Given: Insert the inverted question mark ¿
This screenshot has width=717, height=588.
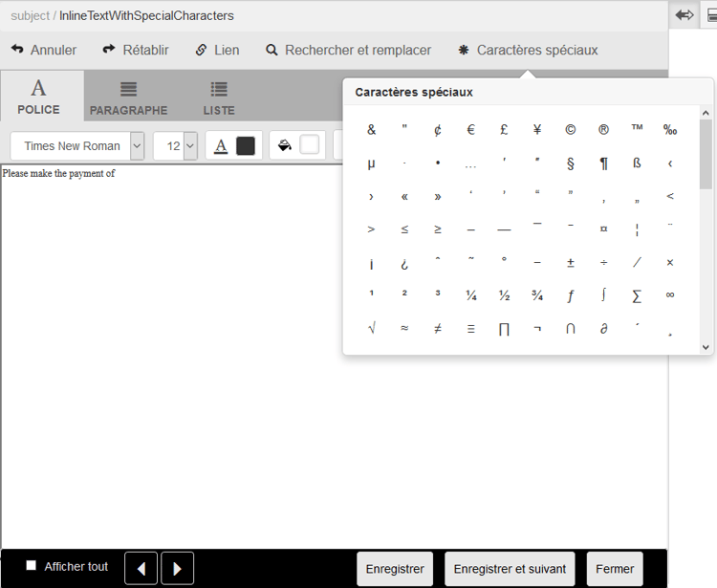Looking at the screenshot, I should pyautogui.click(x=404, y=264).
